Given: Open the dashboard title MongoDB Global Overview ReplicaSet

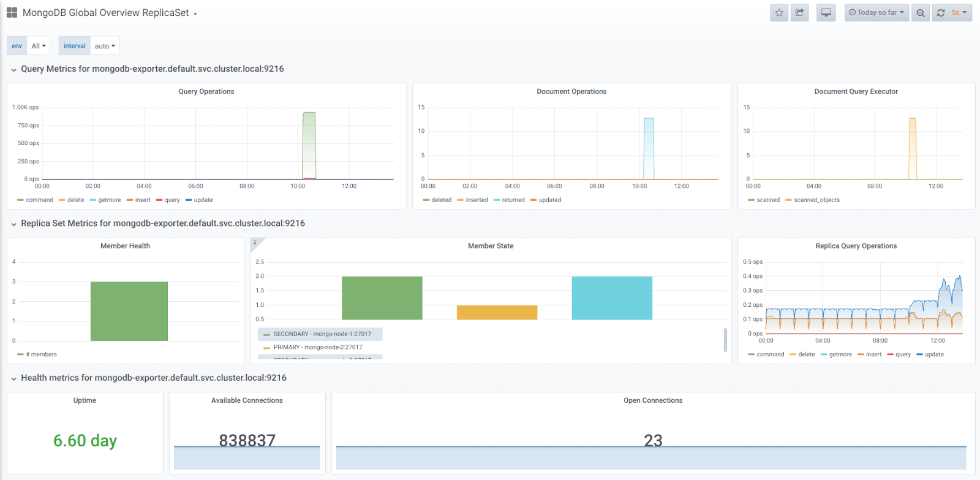Looking at the screenshot, I should click(x=106, y=13).
